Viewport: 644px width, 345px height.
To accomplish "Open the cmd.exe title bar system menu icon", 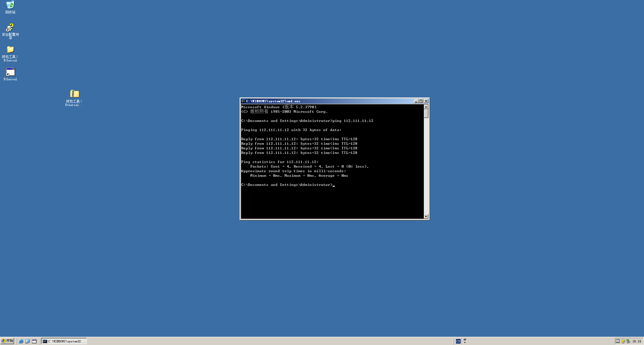I will (243, 101).
